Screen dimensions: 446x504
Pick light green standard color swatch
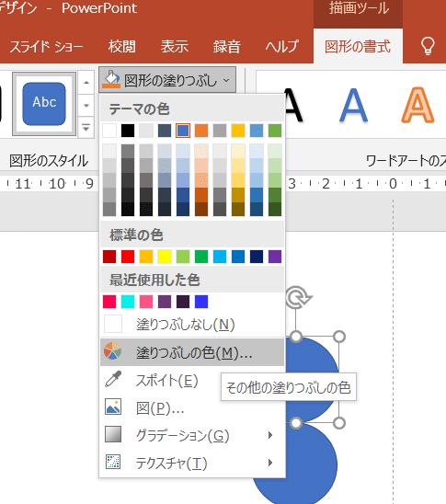pos(183,257)
